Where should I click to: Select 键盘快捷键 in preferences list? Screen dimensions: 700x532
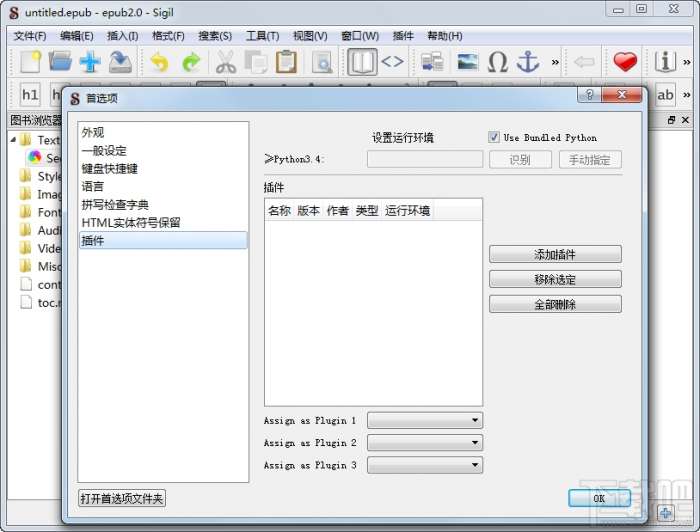click(x=109, y=169)
